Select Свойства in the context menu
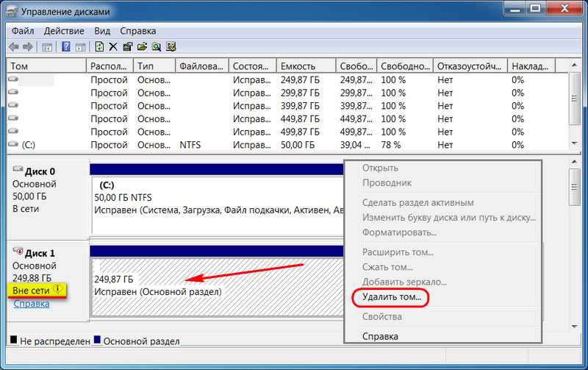The height and width of the screenshot is (370, 588). [381, 317]
